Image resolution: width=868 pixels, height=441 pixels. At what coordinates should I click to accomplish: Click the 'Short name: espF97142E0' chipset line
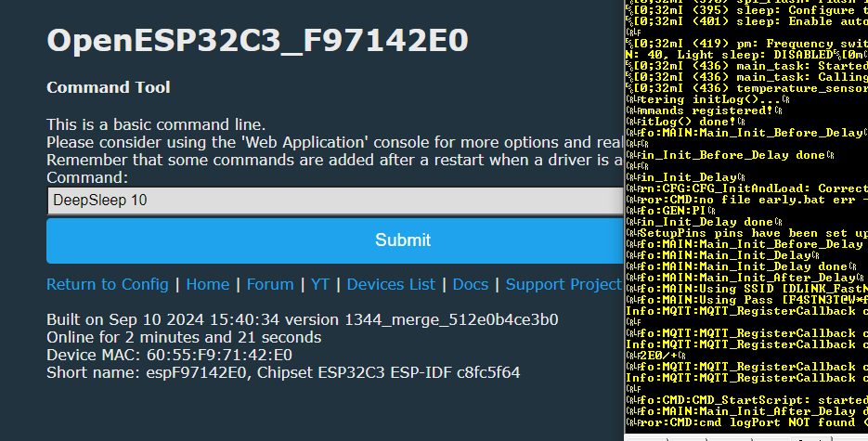283,373
